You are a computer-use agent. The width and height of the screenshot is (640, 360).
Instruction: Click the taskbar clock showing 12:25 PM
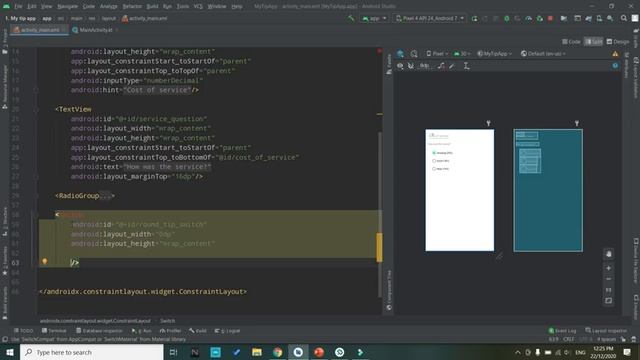tap(602, 352)
